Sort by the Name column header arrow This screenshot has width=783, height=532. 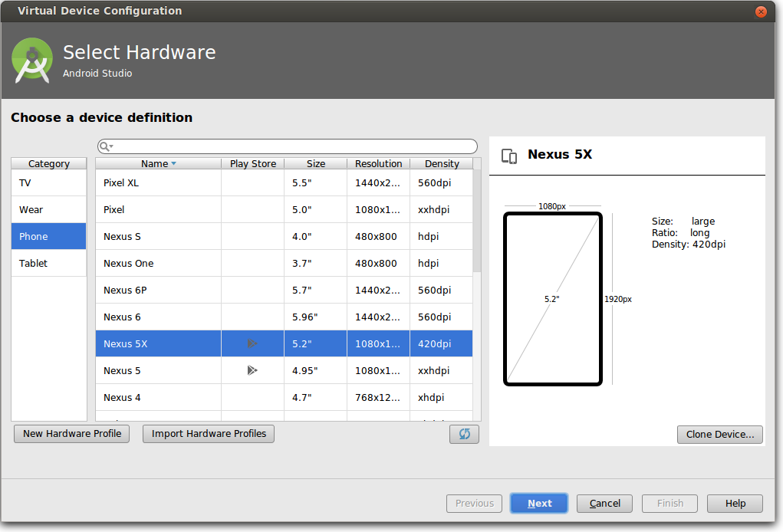[174, 164]
